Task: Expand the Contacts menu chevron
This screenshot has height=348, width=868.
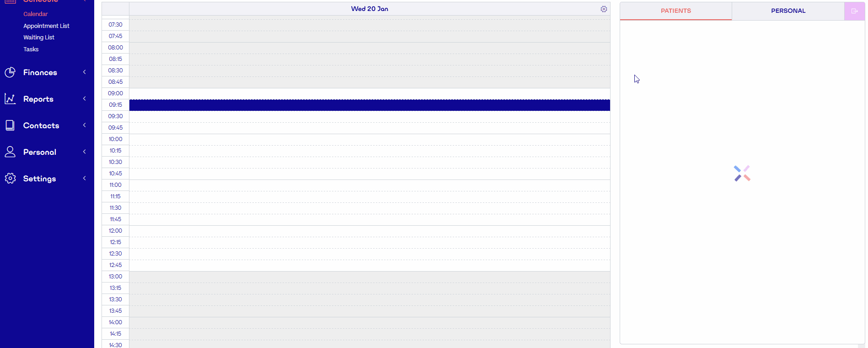Action: click(x=85, y=125)
